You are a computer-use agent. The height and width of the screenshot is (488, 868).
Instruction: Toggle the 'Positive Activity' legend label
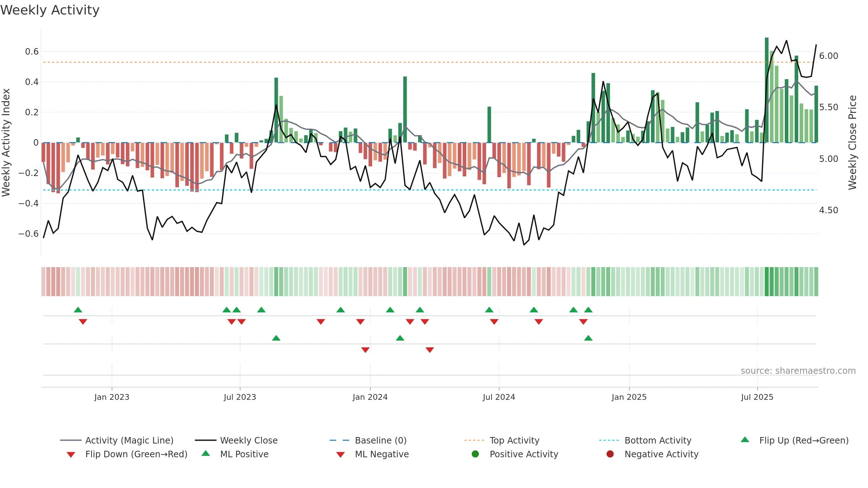[x=524, y=454]
